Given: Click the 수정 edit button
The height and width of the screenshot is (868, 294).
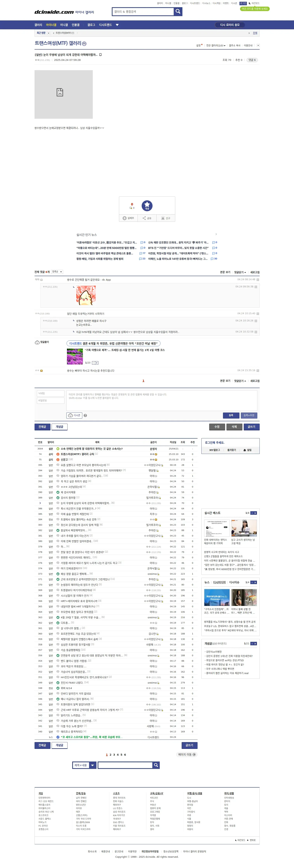Looking at the screenshot, I should pyautogui.click(x=217, y=427).
